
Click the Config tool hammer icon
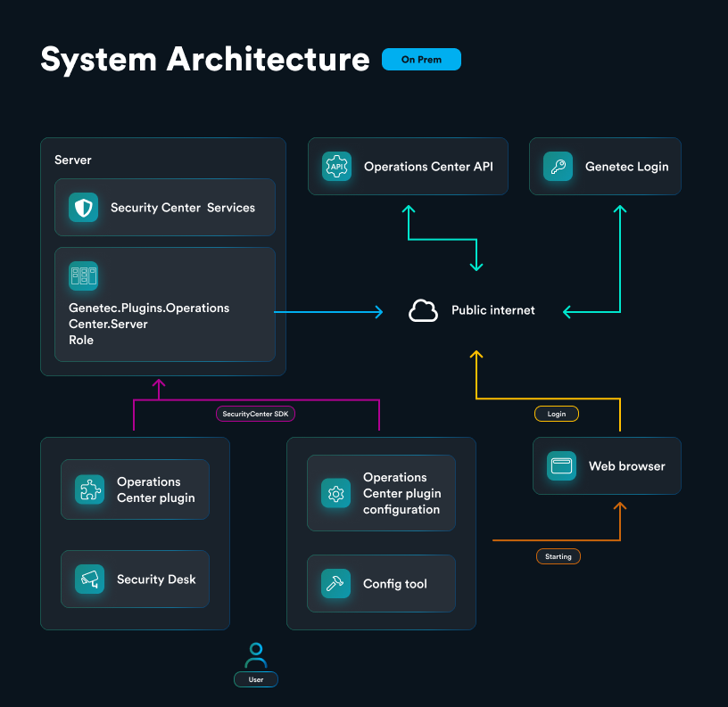tap(335, 584)
